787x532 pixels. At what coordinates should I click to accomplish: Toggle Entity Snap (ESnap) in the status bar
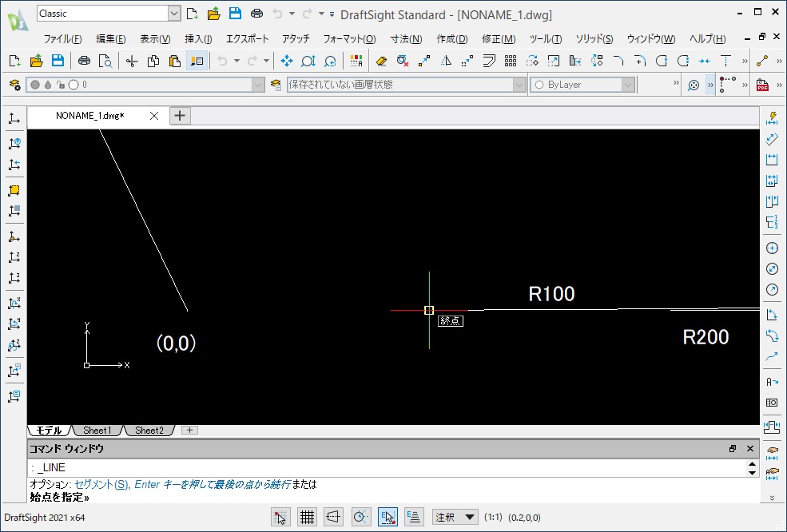(x=388, y=517)
